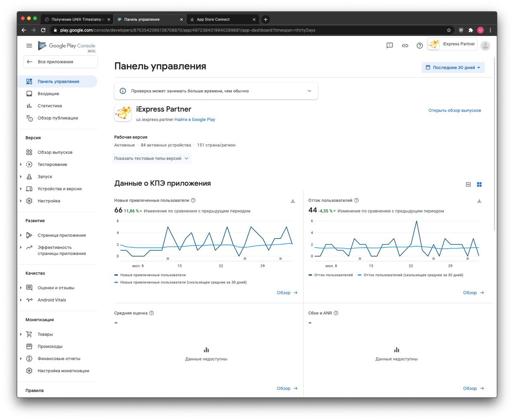Screen dimensions: 514x420
Task: Open Обзор link under Сбои и ANR card
Action: tap(473, 389)
